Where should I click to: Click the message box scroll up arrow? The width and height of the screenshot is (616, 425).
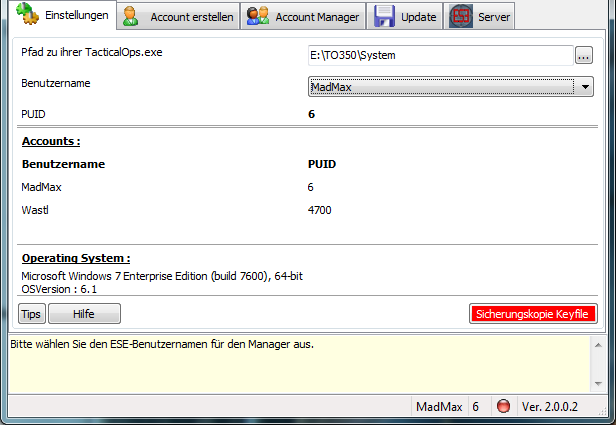point(598,345)
